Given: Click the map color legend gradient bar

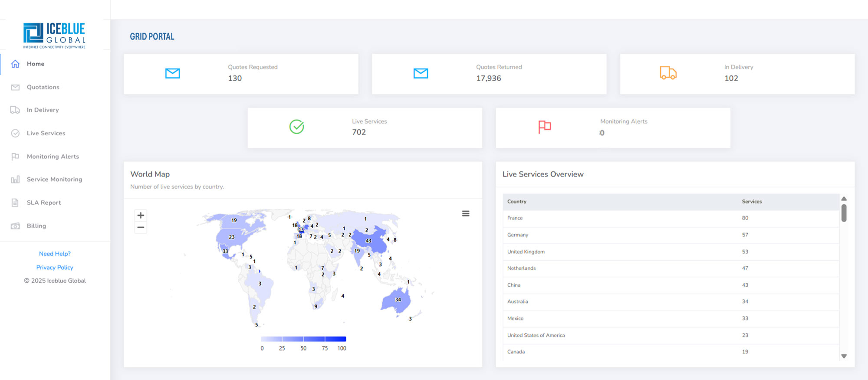Looking at the screenshot, I should click(303, 339).
